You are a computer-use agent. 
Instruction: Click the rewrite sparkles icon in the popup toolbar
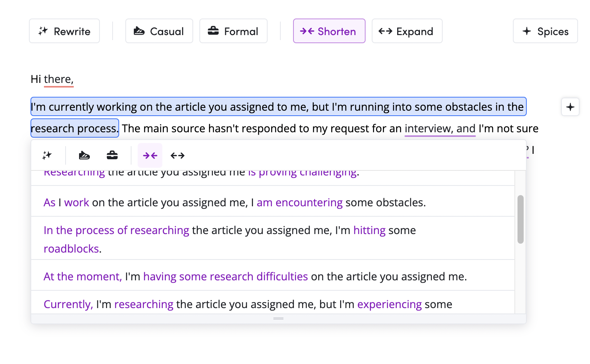47,155
